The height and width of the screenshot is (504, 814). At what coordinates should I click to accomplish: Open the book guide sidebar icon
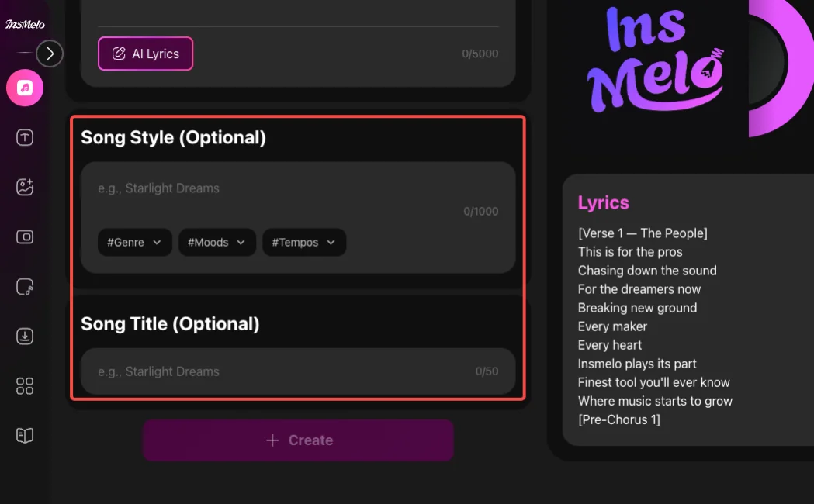pyautogui.click(x=25, y=436)
